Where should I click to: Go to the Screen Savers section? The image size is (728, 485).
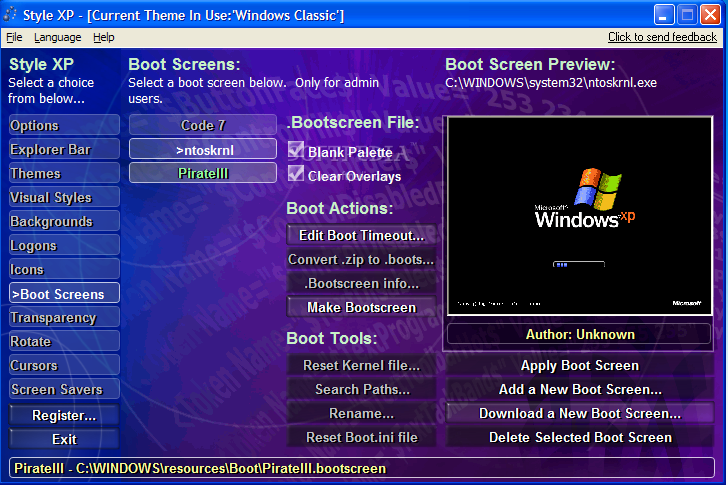(64, 389)
